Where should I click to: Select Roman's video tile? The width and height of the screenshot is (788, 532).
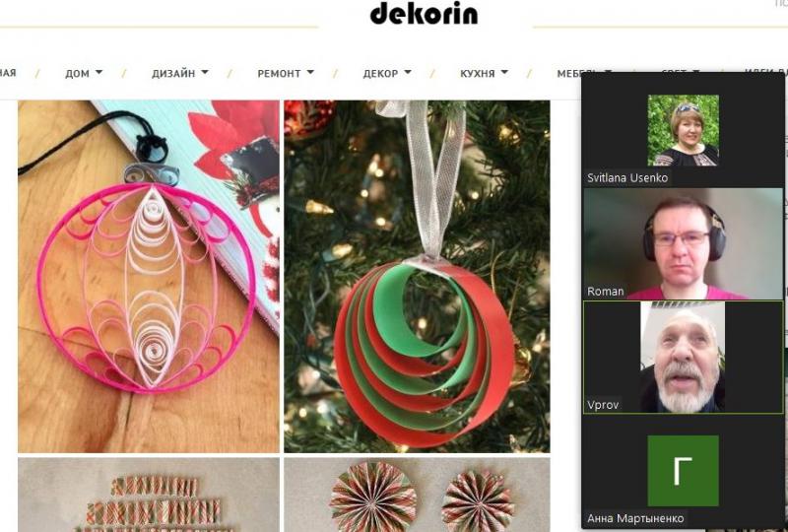click(683, 244)
